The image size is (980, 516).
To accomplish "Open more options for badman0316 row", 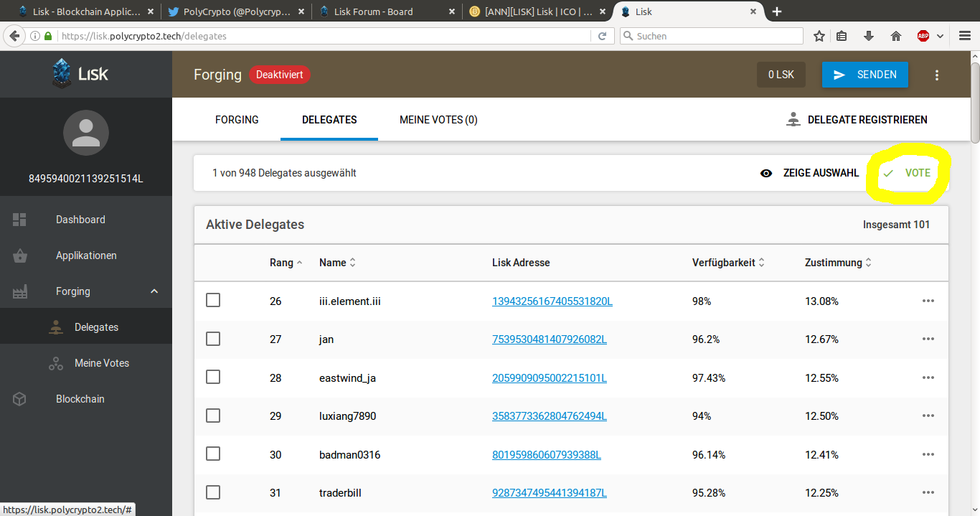I will 928,454.
